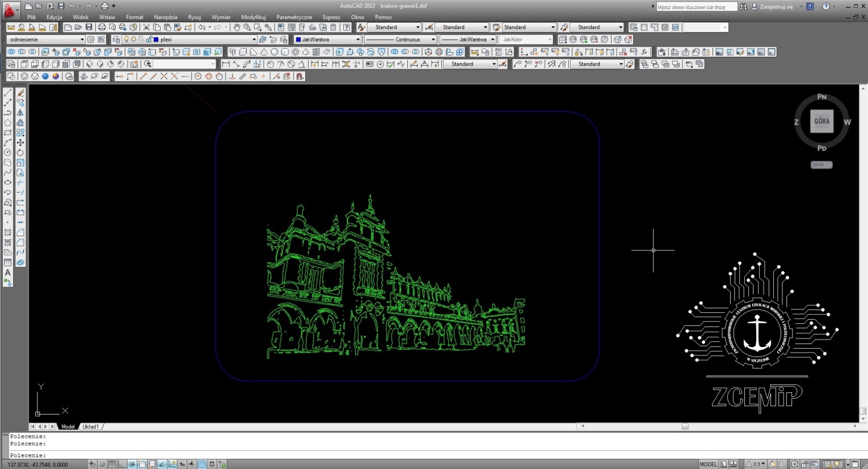Click the Plot printer icon in standard toolbar
Viewport: 868px width, 469px height.
[x=102, y=27]
